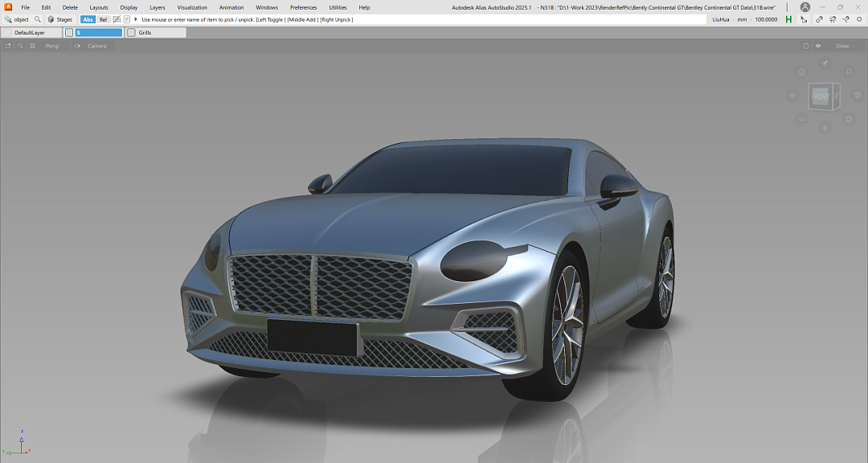Select the DefaultLayer layer button
868x463 pixels.
coord(30,33)
